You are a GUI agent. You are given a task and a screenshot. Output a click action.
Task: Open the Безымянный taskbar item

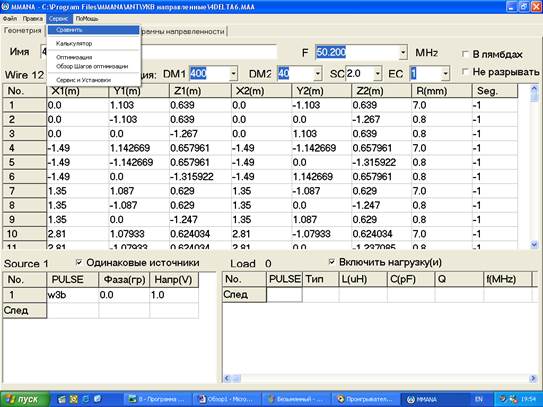(295, 399)
